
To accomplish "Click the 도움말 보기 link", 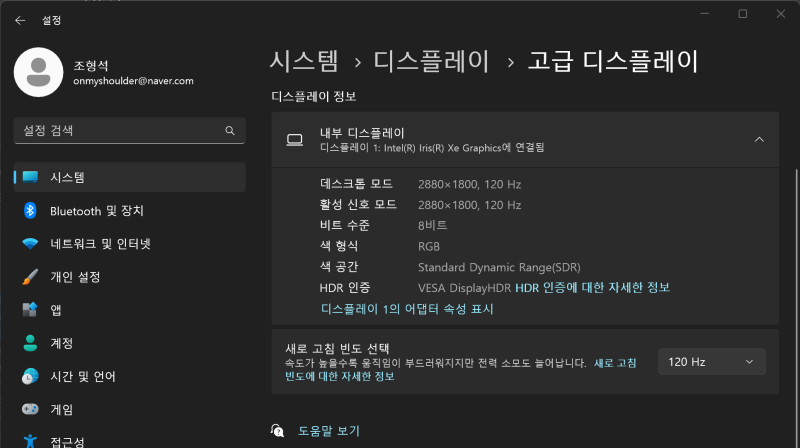I will (x=329, y=431).
